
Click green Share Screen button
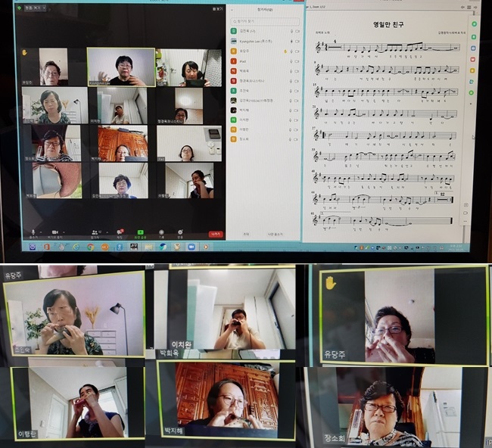coord(141,230)
